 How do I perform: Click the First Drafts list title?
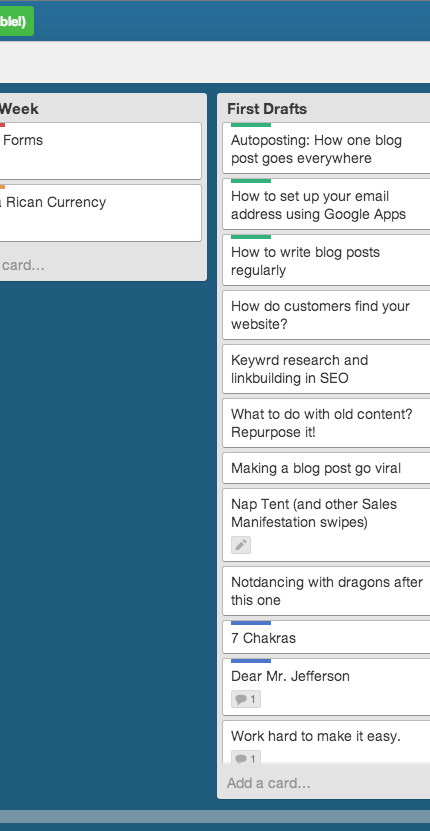(267, 109)
